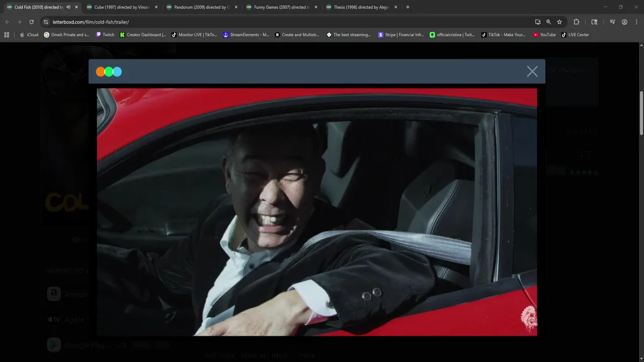Bookmark this page with the star icon
This screenshot has width=644, height=362.
pos(559,22)
